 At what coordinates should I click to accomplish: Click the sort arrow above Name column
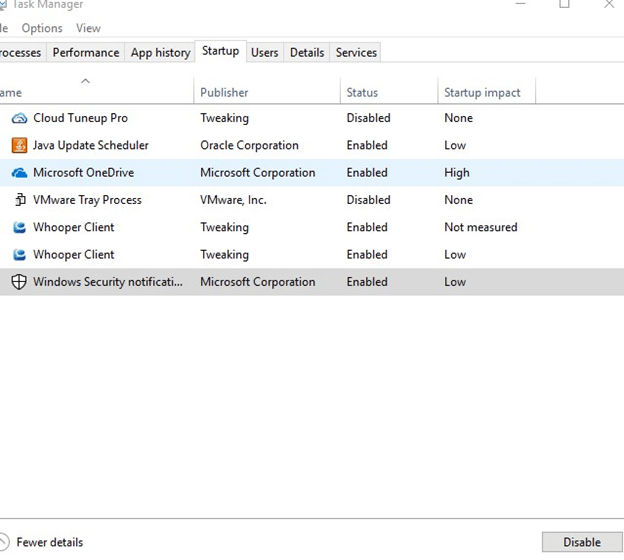(85, 81)
